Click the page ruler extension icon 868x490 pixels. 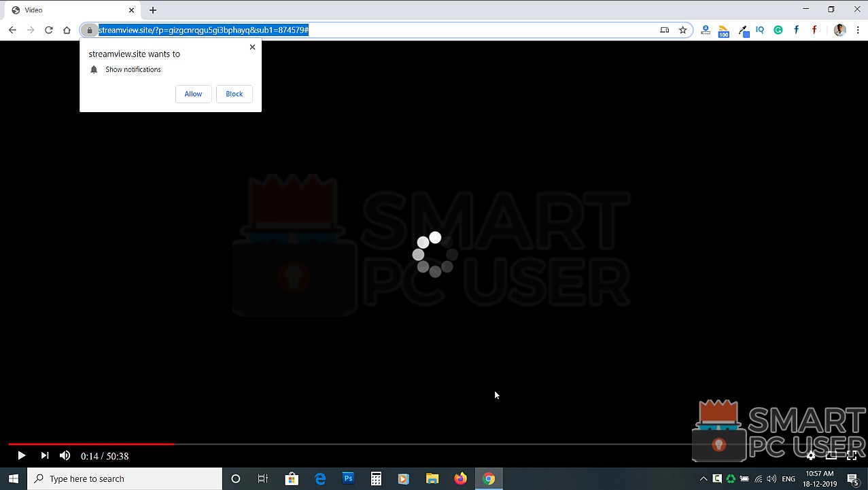706,30
